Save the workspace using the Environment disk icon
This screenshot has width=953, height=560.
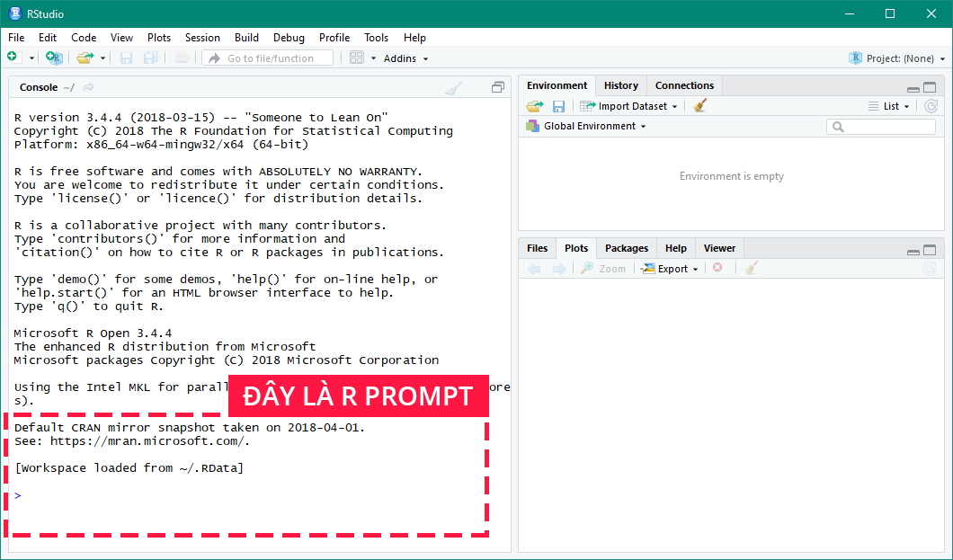click(558, 106)
